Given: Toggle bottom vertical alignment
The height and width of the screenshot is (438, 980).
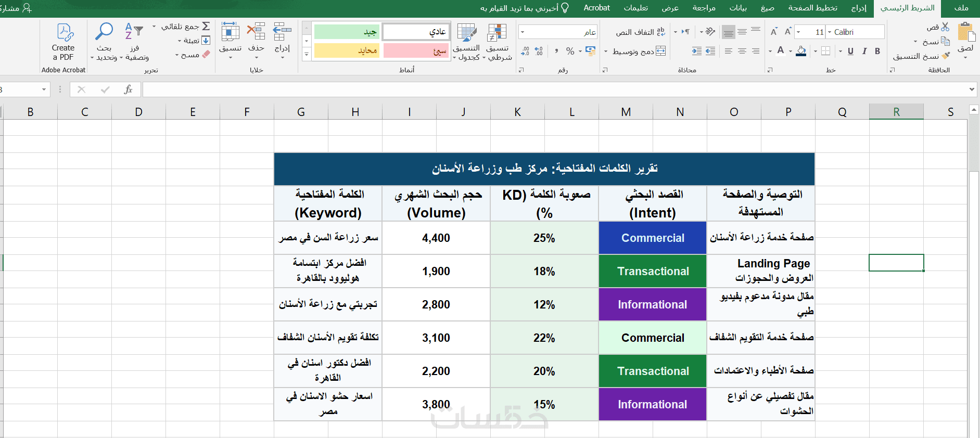Looking at the screenshot, I should 729,32.
